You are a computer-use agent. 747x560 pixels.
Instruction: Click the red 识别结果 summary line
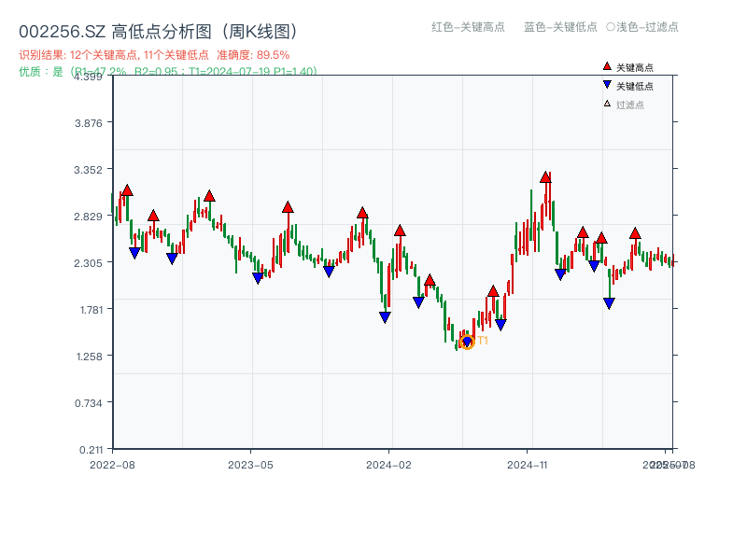pyautogui.click(x=154, y=55)
